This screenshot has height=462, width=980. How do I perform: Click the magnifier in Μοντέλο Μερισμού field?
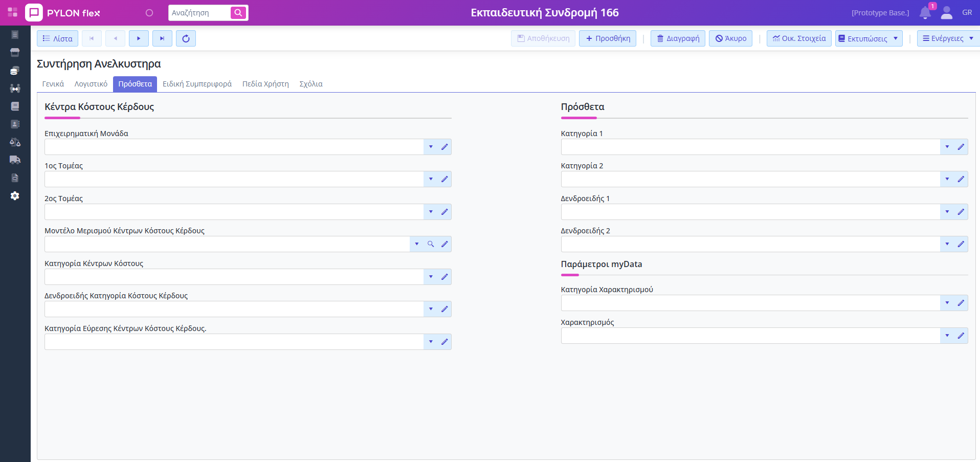pos(431,244)
